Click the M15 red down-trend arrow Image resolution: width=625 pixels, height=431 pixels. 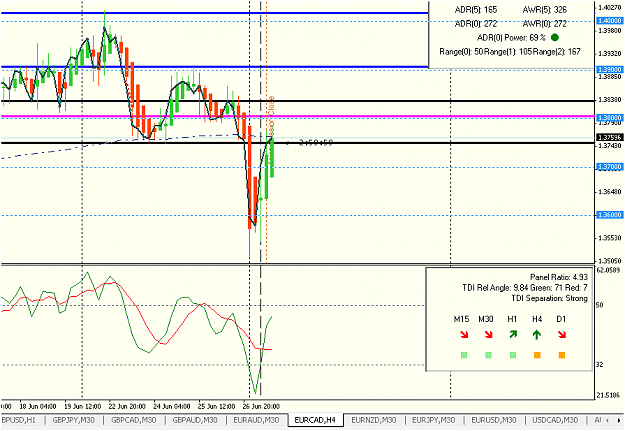[464, 335]
